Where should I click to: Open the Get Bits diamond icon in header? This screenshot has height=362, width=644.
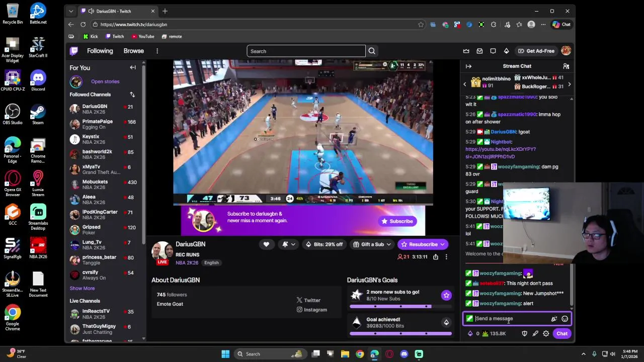coord(506,51)
